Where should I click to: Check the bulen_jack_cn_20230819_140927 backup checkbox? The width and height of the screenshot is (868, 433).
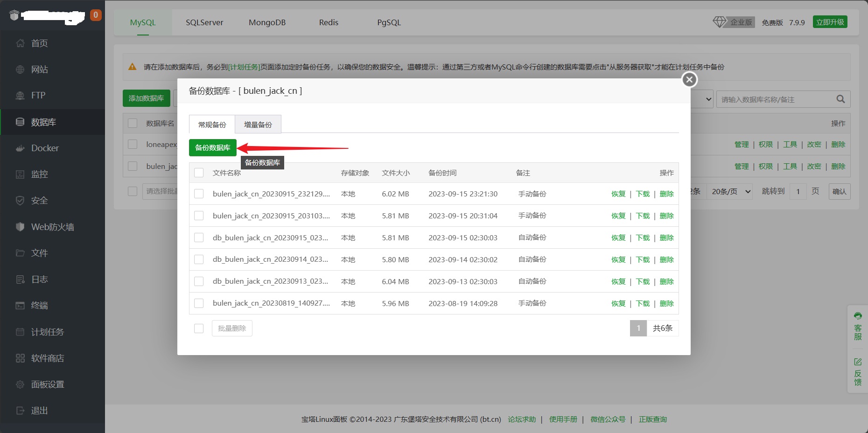click(199, 303)
